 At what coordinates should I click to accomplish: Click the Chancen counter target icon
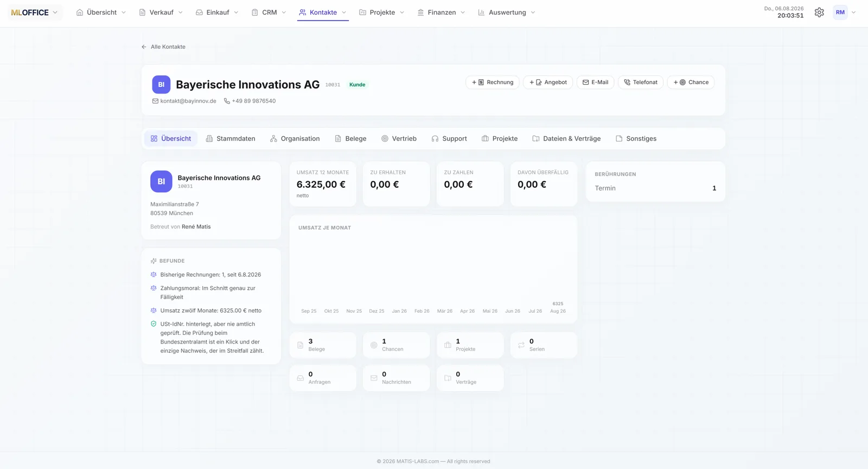pos(374,345)
